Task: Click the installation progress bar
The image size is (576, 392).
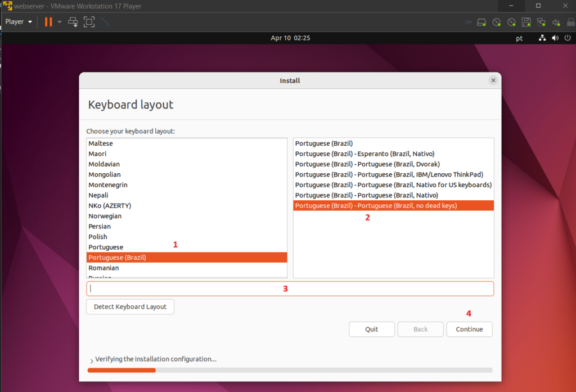Action: pos(290,370)
